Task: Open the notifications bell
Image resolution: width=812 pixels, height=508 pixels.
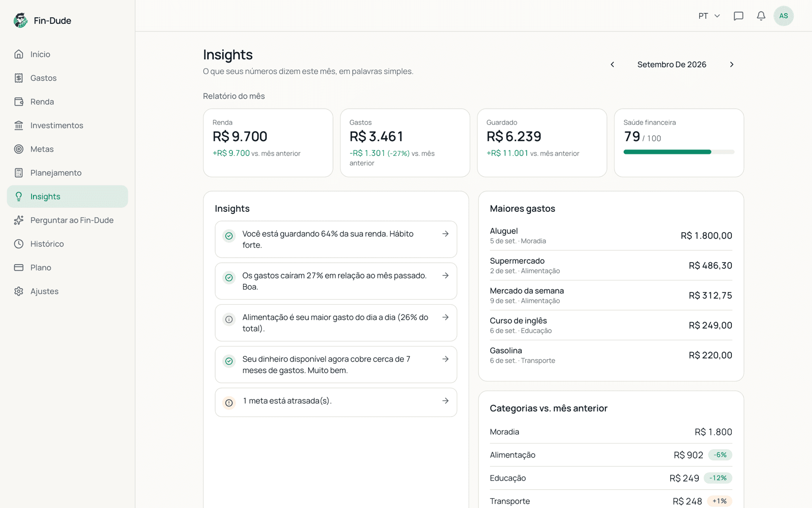Action: click(761, 16)
